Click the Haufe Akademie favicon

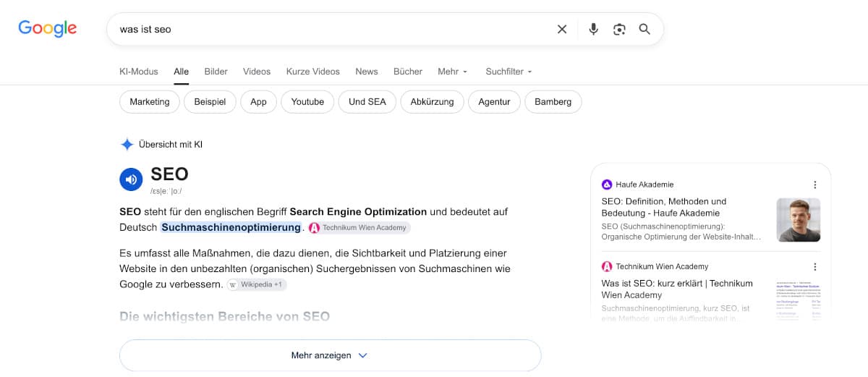(x=607, y=185)
